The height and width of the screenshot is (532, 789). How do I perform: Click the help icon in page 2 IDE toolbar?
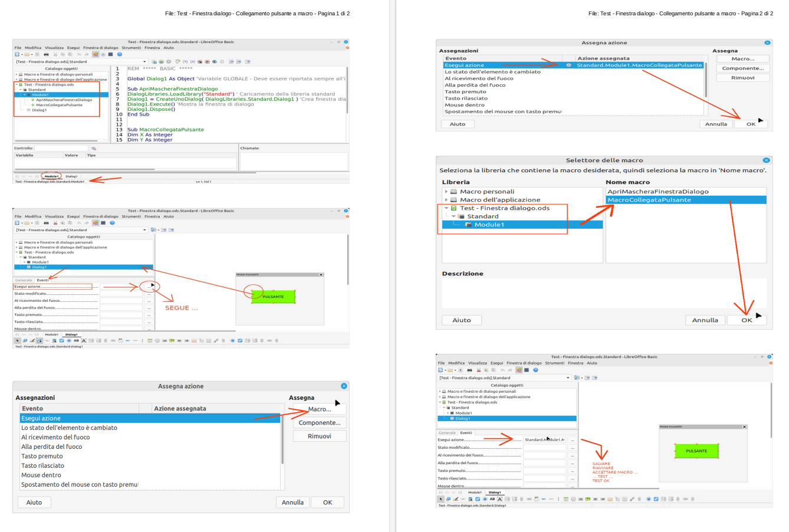click(535, 370)
